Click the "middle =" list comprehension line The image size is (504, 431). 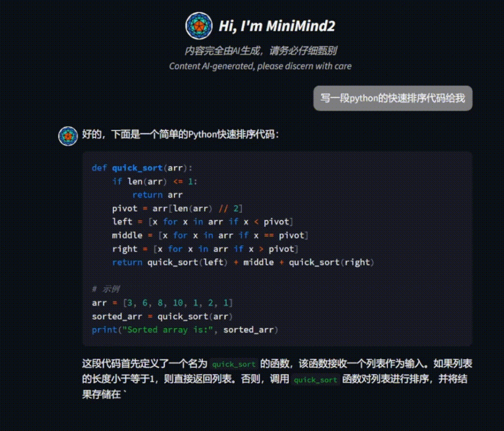210,235
